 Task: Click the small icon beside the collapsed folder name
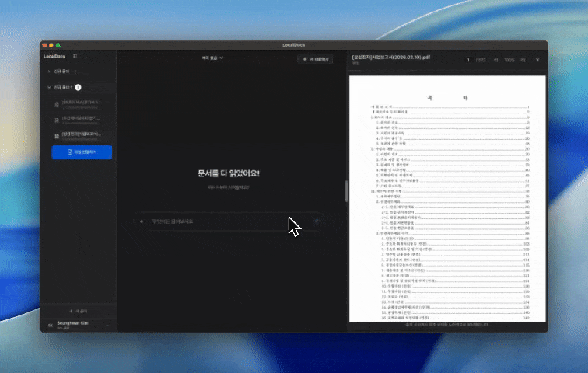75,71
